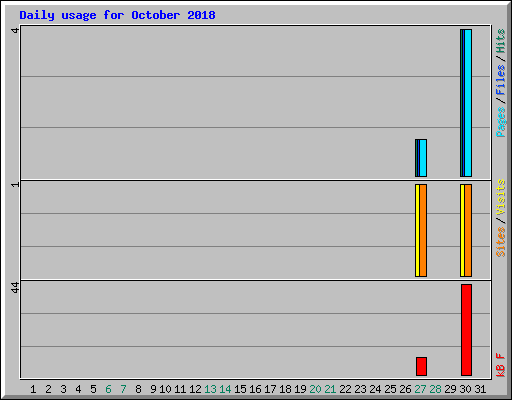Click day label '30' on the x-axis
512x400 pixels.
coord(465,389)
